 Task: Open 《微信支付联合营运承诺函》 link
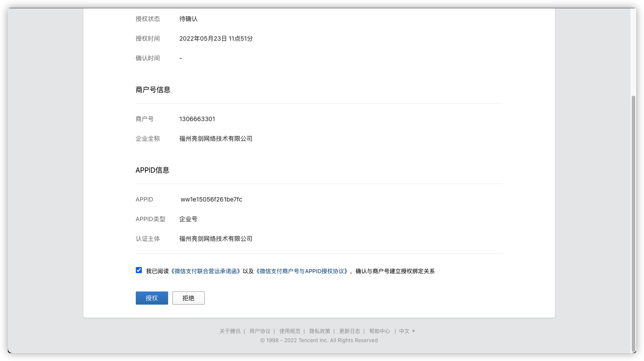point(206,271)
